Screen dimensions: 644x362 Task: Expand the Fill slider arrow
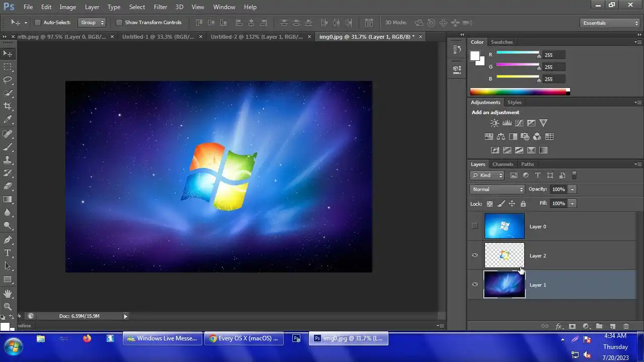point(573,204)
